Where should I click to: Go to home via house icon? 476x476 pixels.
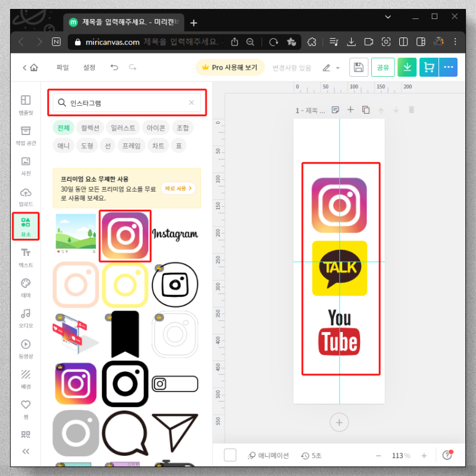34,67
